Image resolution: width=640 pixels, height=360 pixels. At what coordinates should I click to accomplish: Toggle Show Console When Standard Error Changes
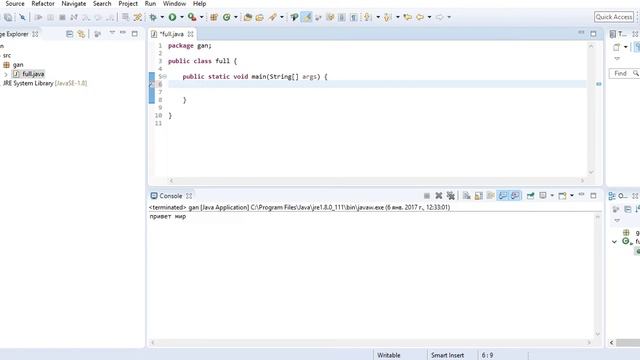point(515,196)
